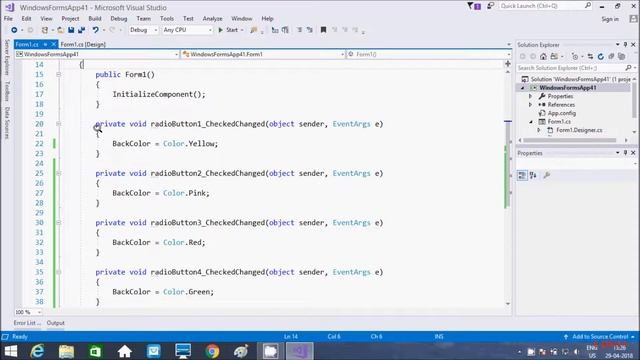Click the New Project toolbar icon
This screenshot has width=640, height=360.
tap(45, 30)
